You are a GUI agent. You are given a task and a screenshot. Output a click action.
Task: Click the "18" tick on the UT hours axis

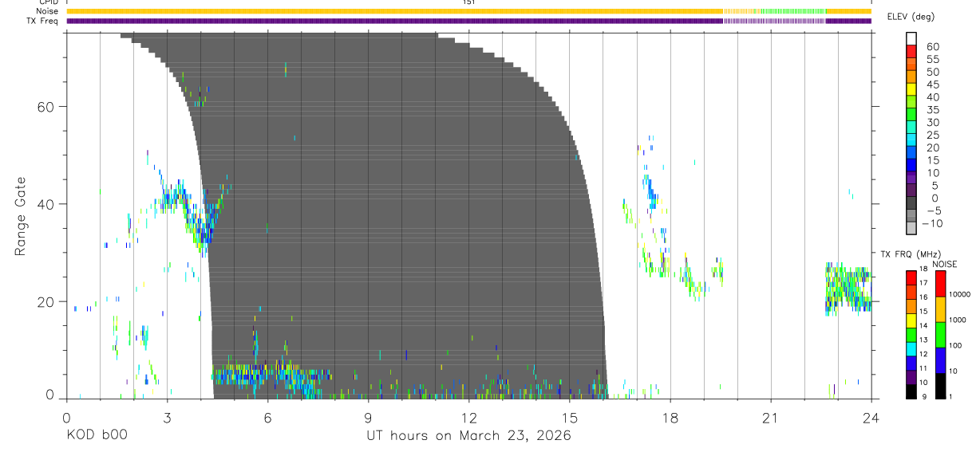tap(670, 418)
